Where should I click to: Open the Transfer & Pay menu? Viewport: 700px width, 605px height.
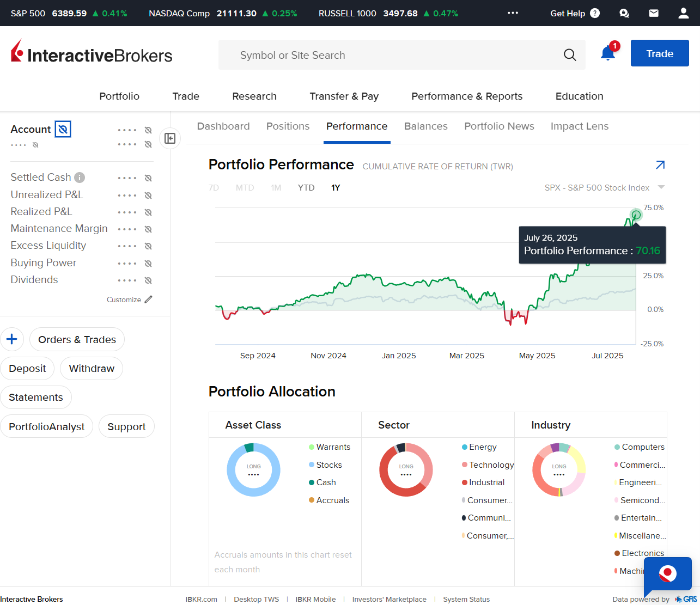click(x=344, y=96)
